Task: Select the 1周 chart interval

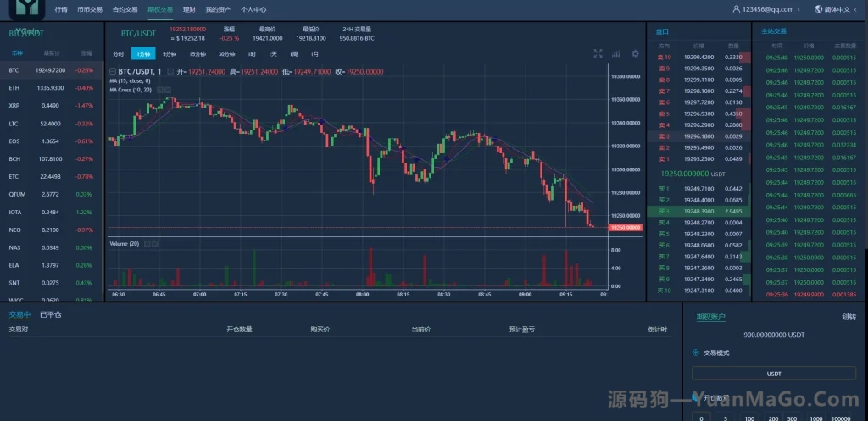Action: click(293, 54)
